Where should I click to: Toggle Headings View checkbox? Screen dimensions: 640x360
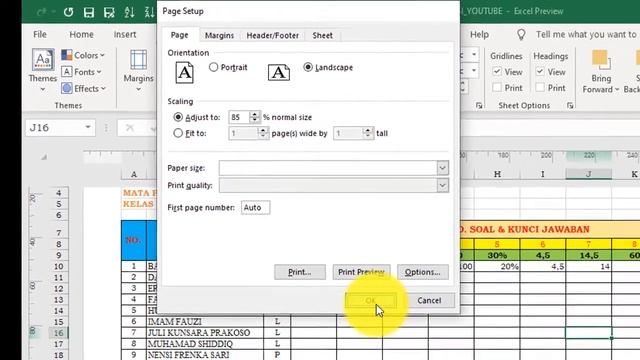coord(540,71)
